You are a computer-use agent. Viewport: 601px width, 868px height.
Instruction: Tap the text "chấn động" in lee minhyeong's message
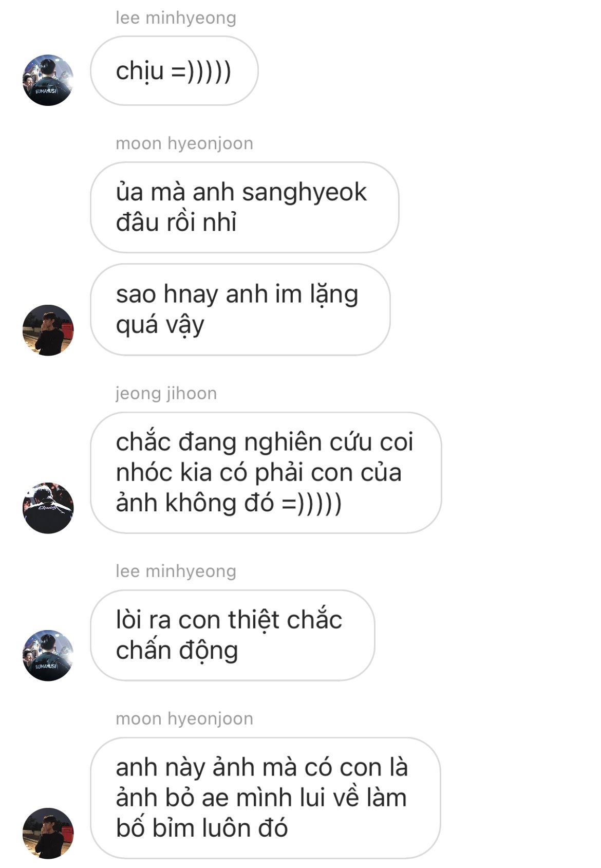click(177, 651)
